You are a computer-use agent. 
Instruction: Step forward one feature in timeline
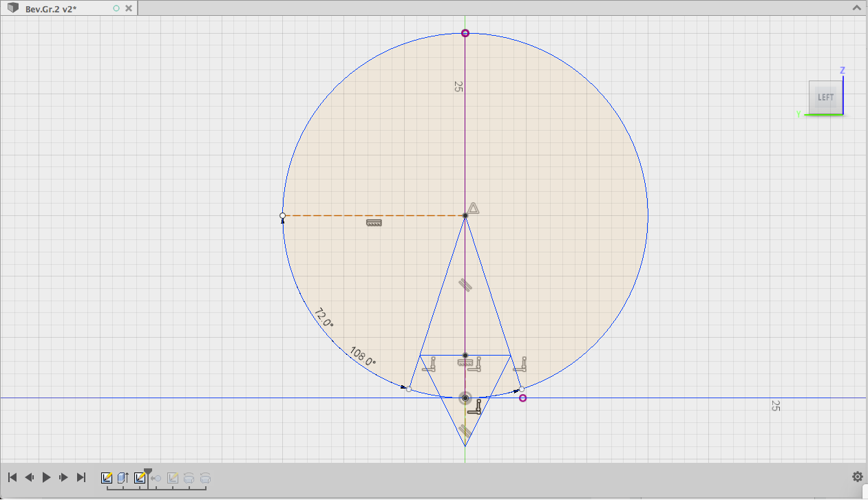tap(64, 477)
